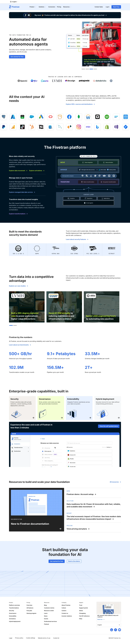The image size is (130, 644).
Task: Select Connectors in the demo sidebar
Action: (20, 444)
